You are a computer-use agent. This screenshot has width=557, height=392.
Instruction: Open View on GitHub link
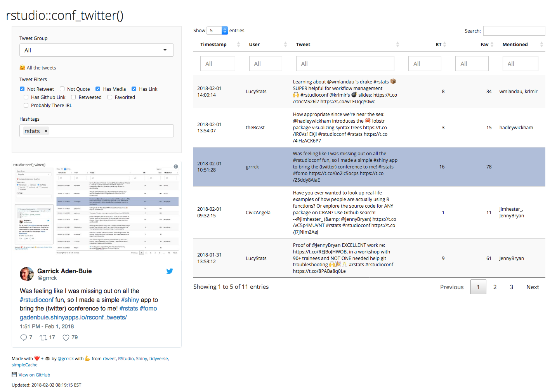click(x=34, y=375)
